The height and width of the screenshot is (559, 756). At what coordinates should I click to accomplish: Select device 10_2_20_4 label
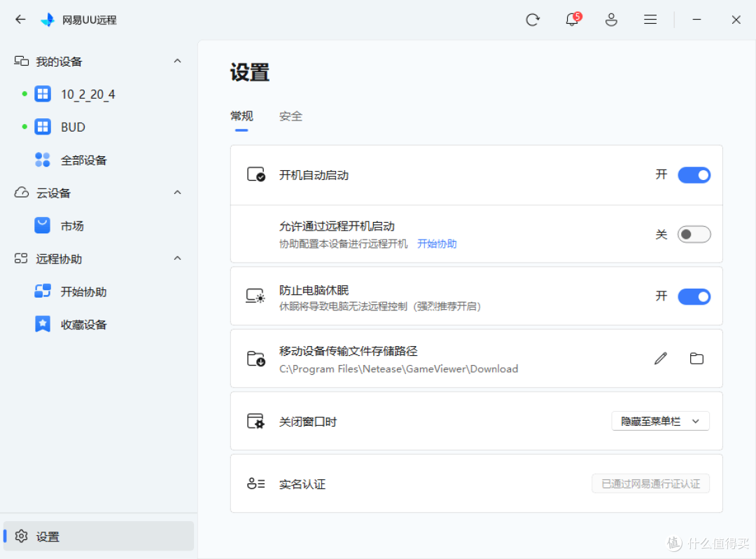[87, 95]
